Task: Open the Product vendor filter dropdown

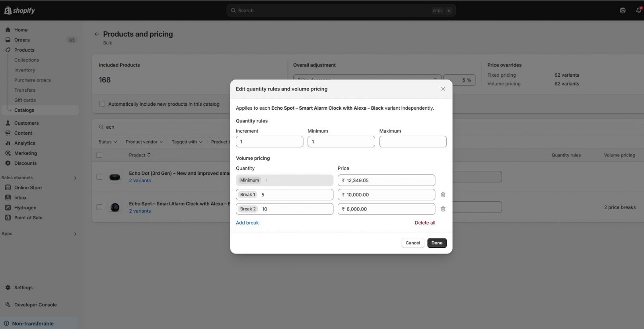Action: click(144, 142)
